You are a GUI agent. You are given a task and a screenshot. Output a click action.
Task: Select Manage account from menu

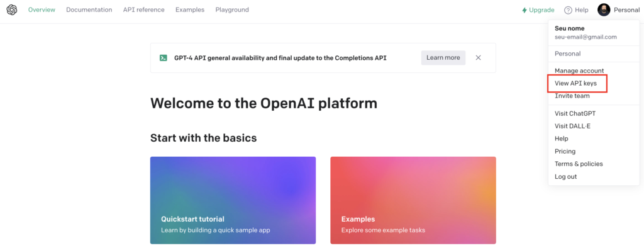(x=579, y=71)
